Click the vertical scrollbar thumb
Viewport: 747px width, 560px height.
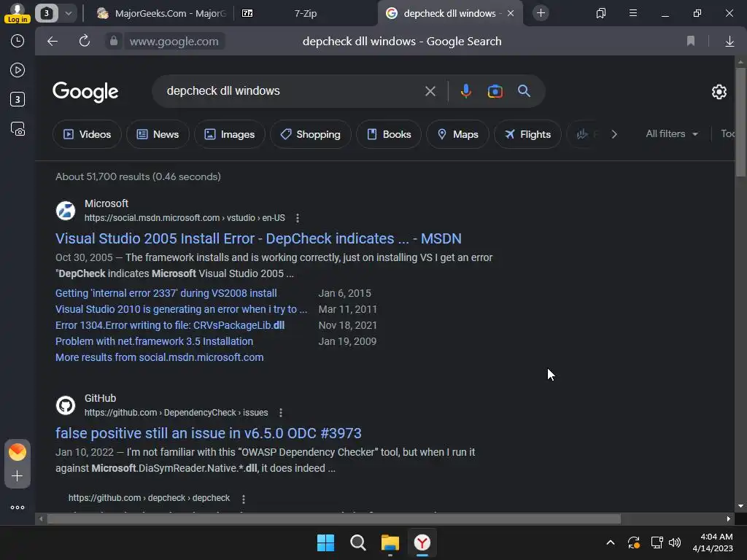740,122
